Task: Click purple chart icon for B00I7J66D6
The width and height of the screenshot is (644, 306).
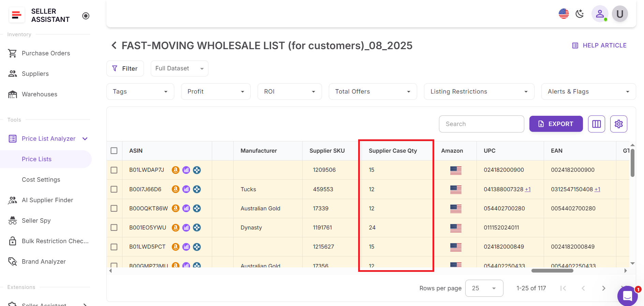Action: pos(186,189)
